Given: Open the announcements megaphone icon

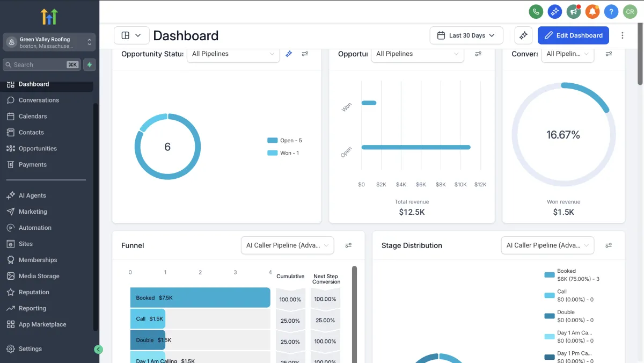Looking at the screenshot, I should (574, 11).
